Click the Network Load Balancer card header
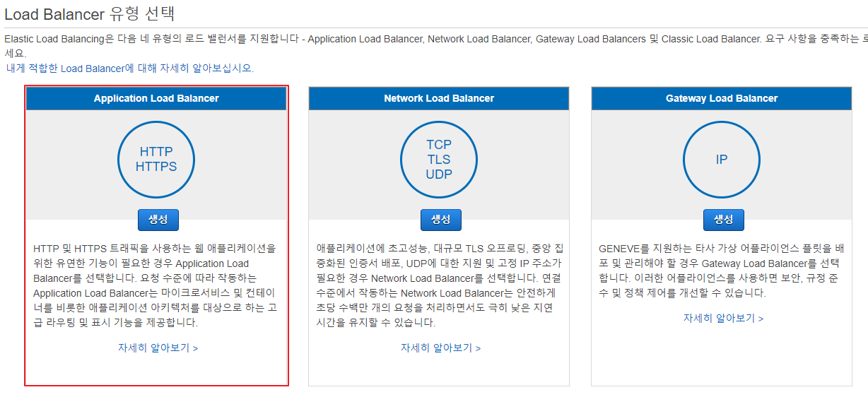868x397 pixels. pyautogui.click(x=439, y=99)
